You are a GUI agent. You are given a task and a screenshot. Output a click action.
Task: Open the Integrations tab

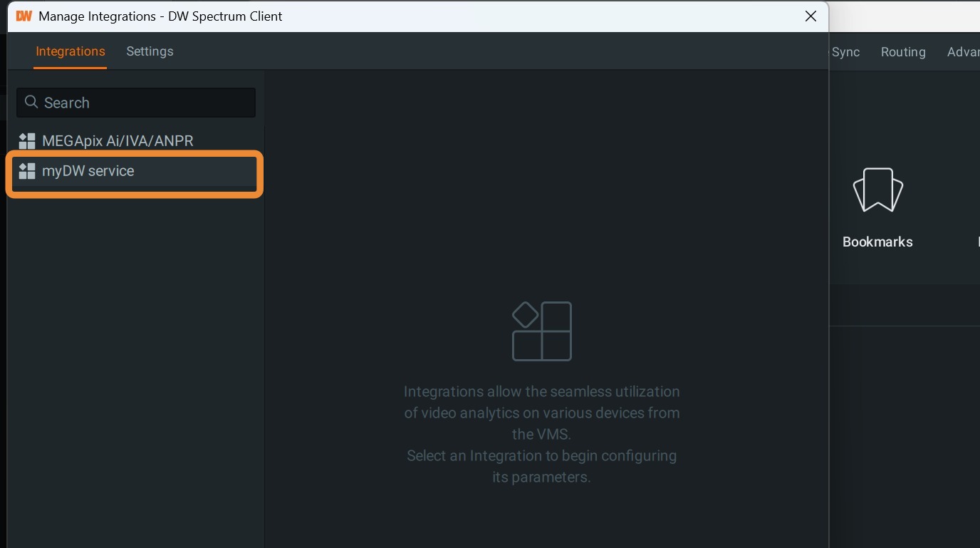coord(71,51)
